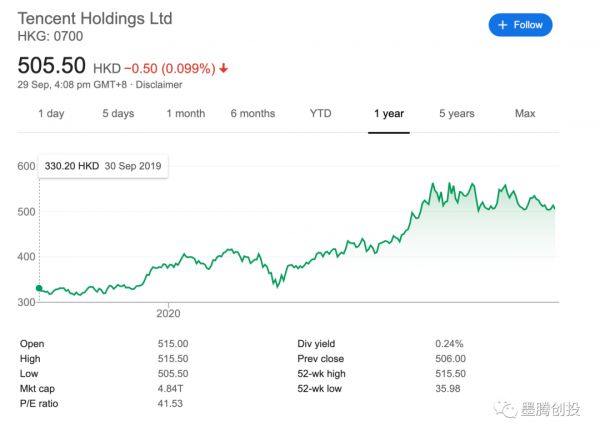Follow Tencent Holdings stock
600x436 pixels.
(520, 25)
